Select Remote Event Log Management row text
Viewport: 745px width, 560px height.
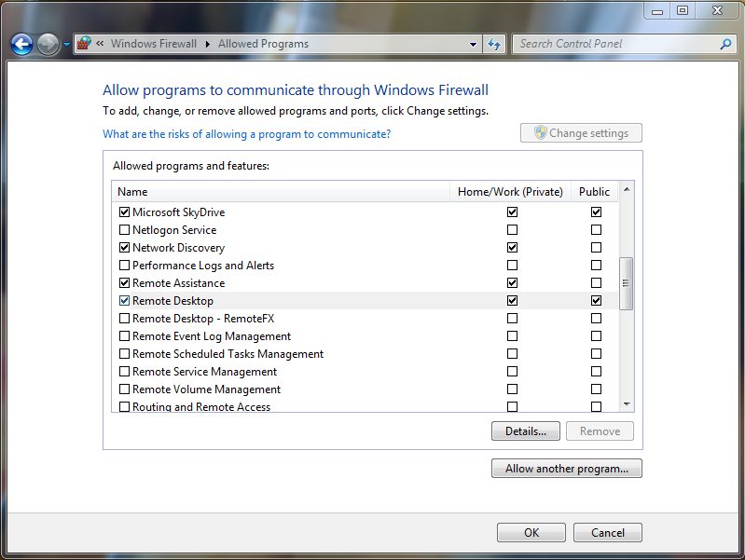click(212, 336)
